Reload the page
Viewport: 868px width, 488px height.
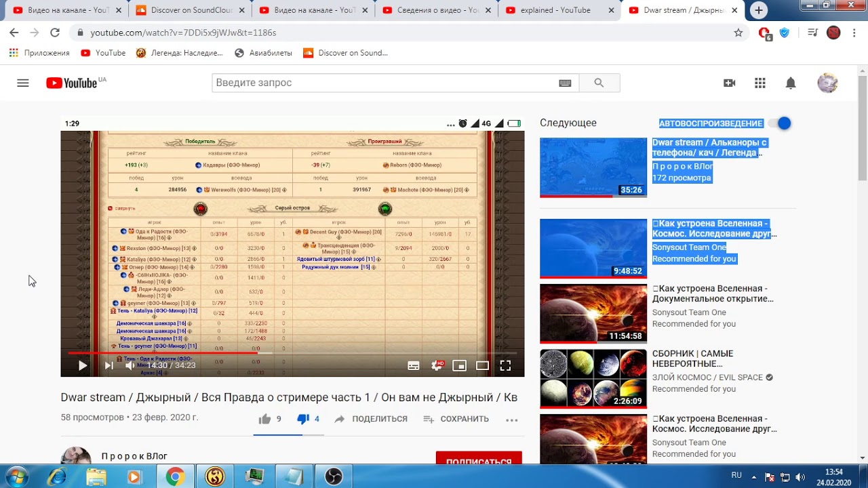coord(55,33)
